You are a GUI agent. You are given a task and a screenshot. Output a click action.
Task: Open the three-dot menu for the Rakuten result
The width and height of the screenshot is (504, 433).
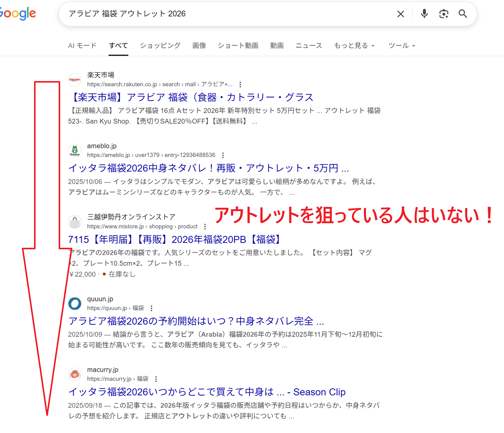click(240, 84)
